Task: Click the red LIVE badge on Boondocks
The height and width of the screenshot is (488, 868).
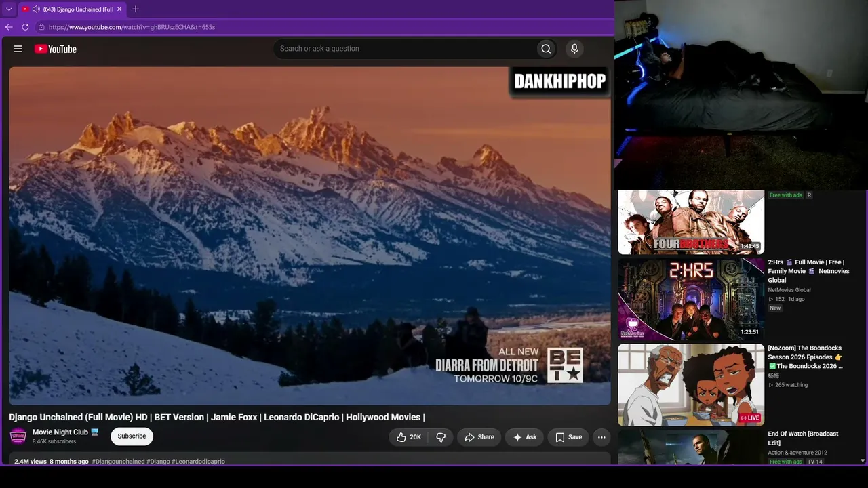Action: (751, 418)
